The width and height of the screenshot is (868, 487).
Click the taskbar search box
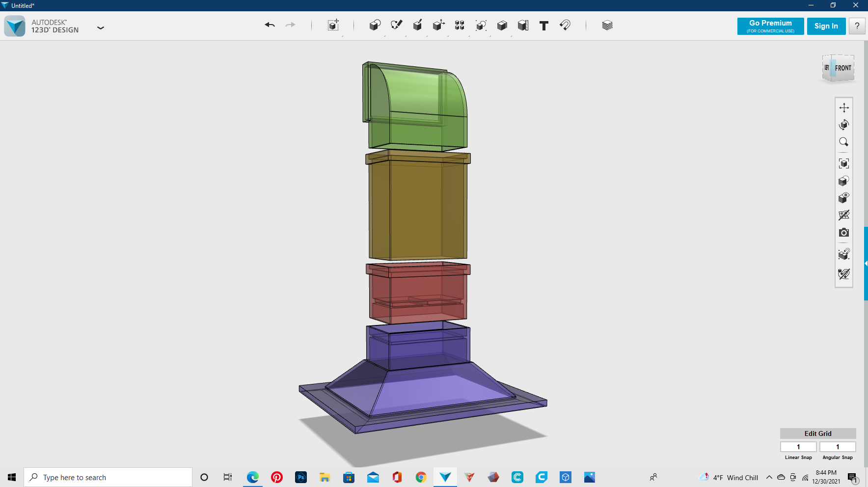[x=108, y=477]
